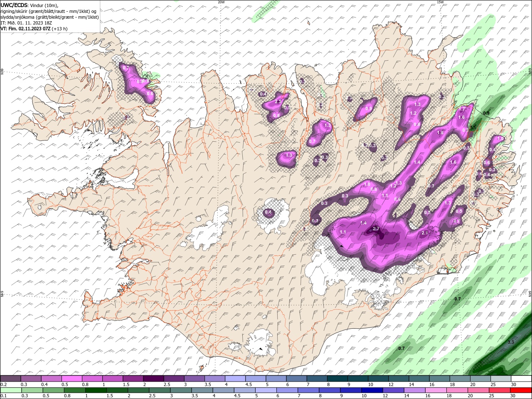Click the 1.7 value on the map
The height and width of the screenshot is (399, 532).
461,109
